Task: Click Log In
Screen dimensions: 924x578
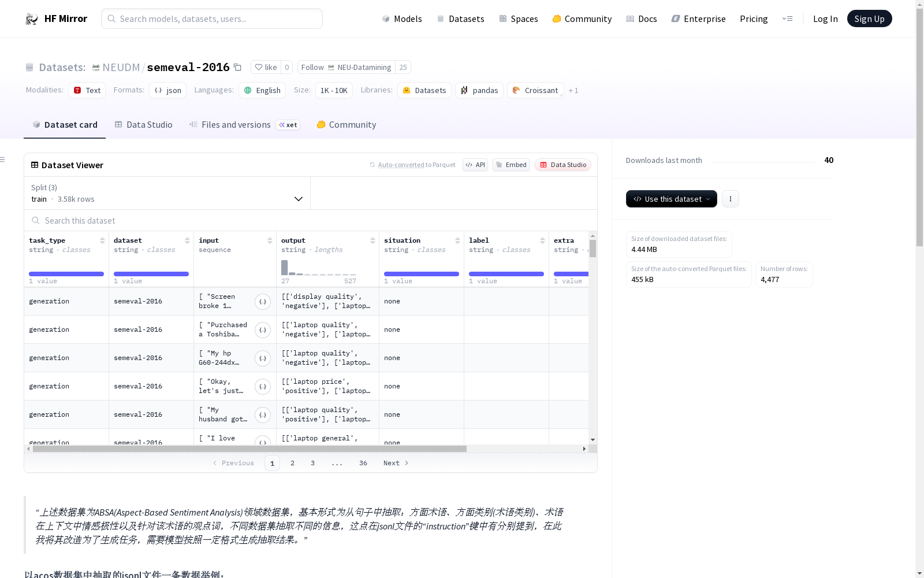Action: 825,18
